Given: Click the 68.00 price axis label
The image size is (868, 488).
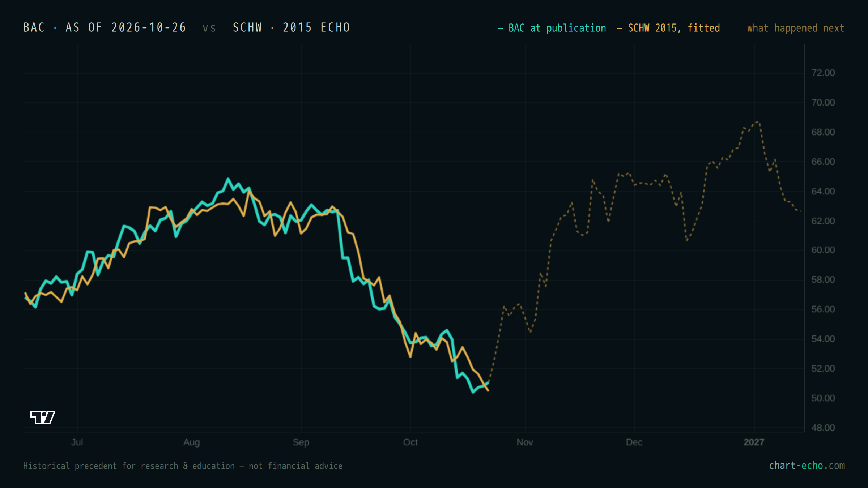Looking at the screenshot, I should click(823, 132).
